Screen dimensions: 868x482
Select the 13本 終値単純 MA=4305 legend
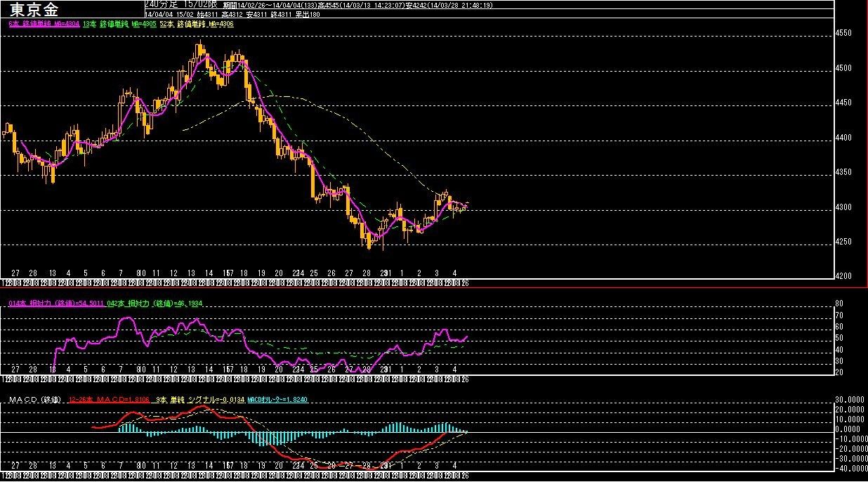point(118,24)
